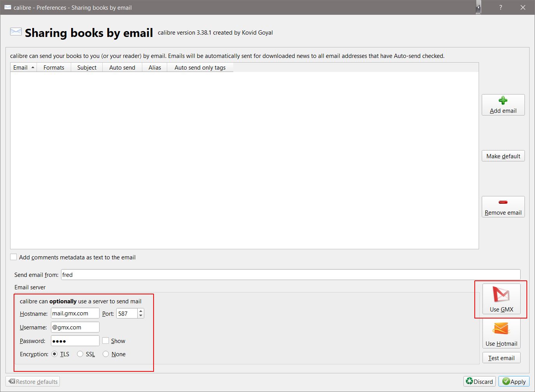Click the Test email button

[x=501, y=358]
